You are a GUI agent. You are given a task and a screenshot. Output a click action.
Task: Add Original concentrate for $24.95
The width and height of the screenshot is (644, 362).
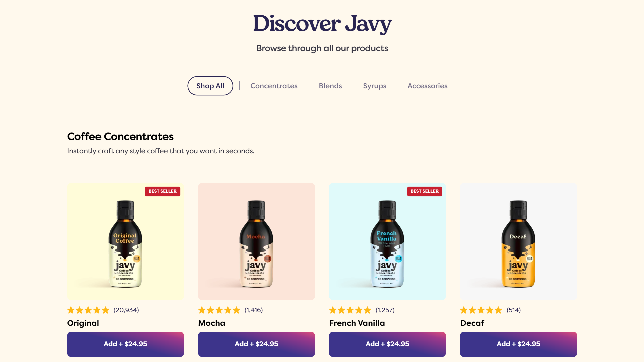[125, 344]
